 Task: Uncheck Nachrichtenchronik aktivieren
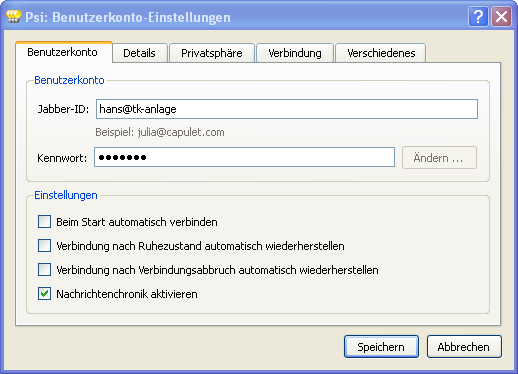pyautogui.click(x=44, y=294)
